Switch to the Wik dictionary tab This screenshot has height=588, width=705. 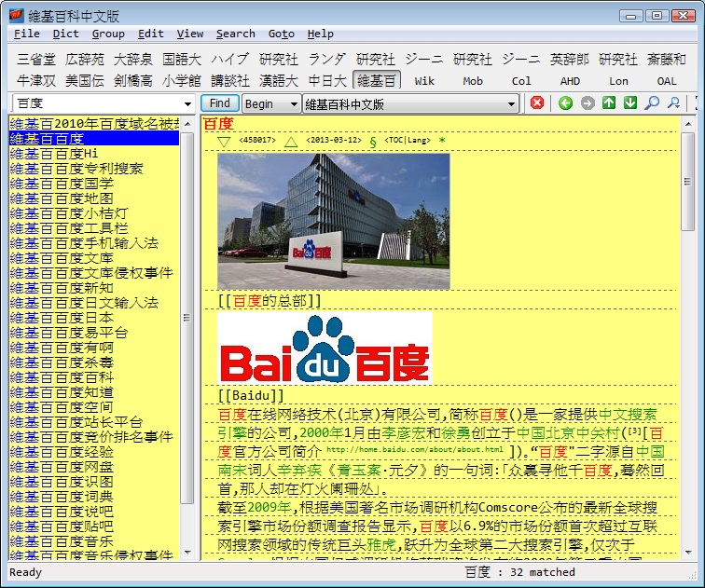point(424,81)
